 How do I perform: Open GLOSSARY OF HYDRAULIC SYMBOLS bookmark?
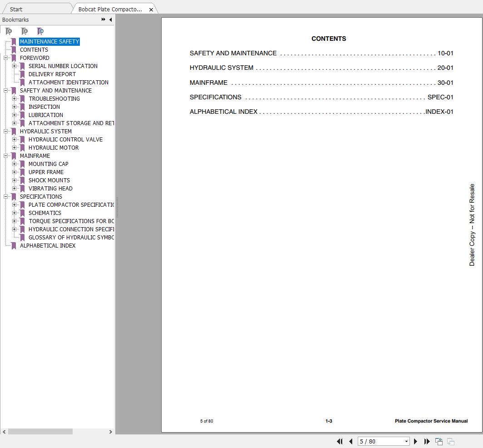71,237
